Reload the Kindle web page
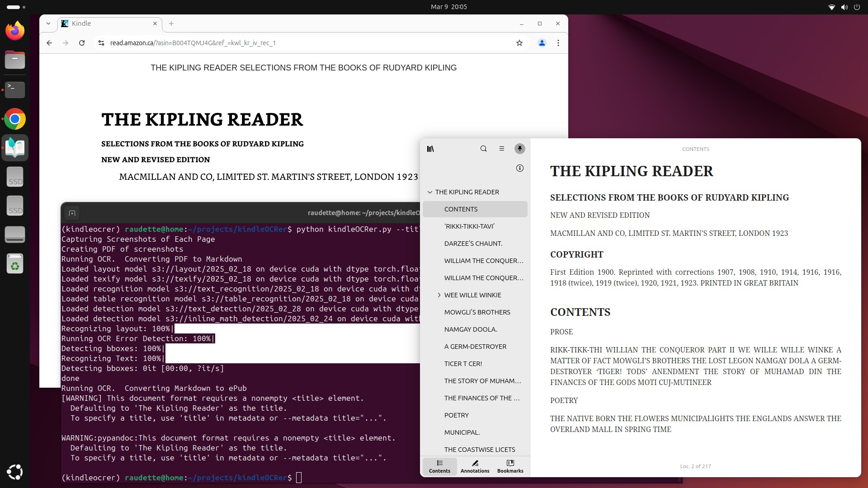Viewport: 868px width, 488px height. point(82,43)
